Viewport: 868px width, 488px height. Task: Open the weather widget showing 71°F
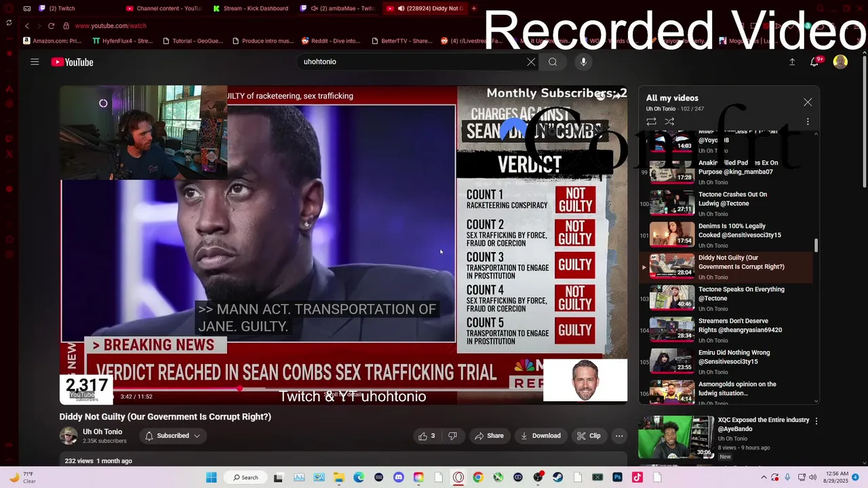click(24, 477)
